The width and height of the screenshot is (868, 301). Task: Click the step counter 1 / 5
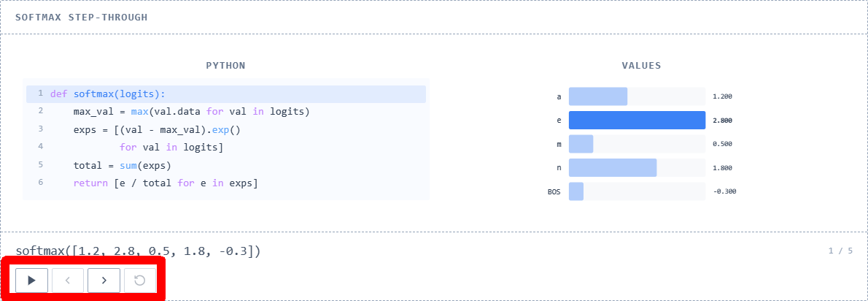click(x=840, y=251)
